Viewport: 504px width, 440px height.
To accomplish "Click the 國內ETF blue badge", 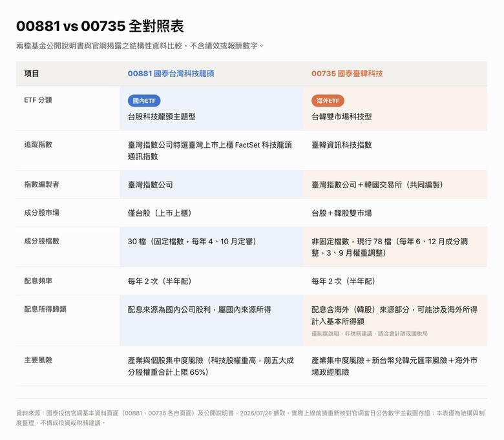I will click(x=144, y=101).
